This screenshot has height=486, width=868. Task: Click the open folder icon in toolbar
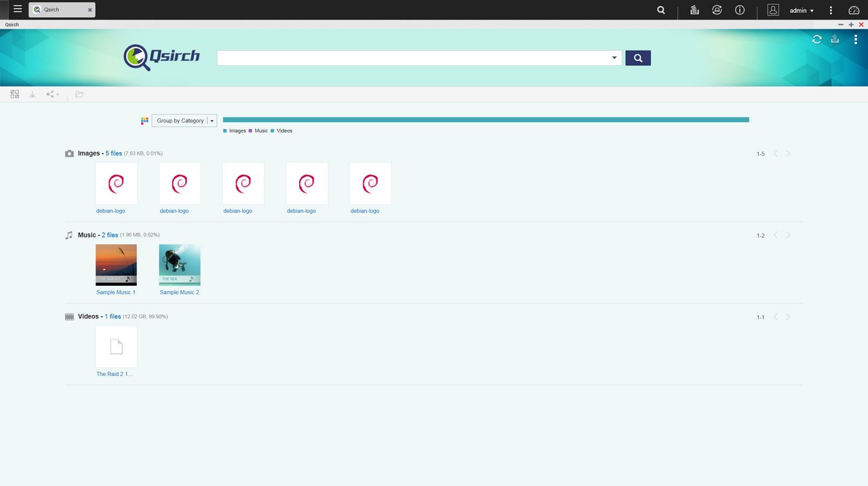point(79,94)
